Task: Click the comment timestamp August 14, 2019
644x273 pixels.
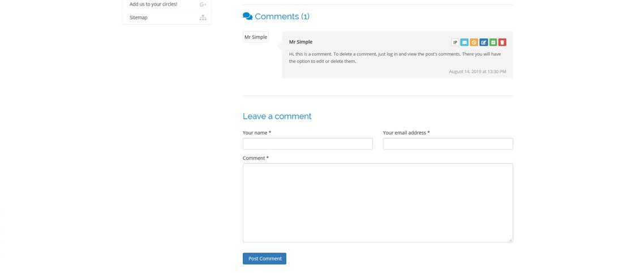Action: (477, 72)
